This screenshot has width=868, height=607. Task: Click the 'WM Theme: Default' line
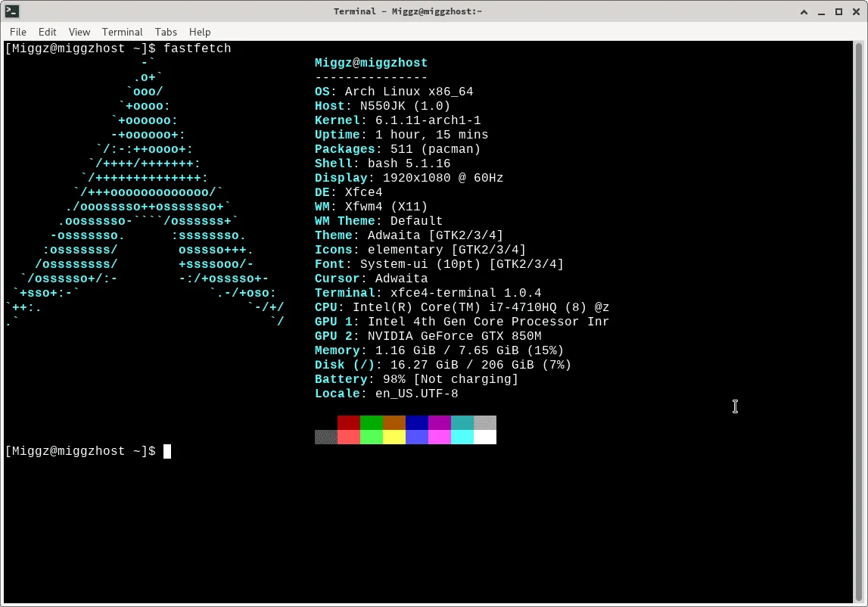coord(378,221)
